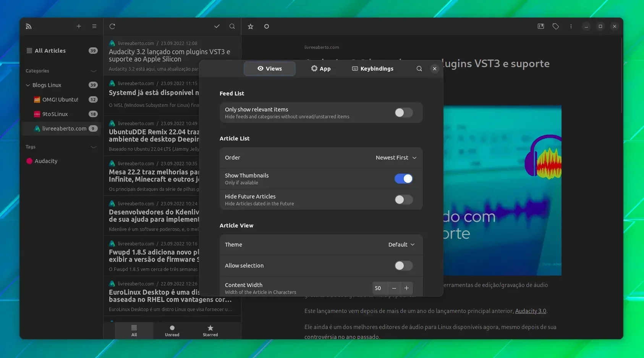
Task: Select the OMG! Ubuntu! feed
Action: click(61, 100)
